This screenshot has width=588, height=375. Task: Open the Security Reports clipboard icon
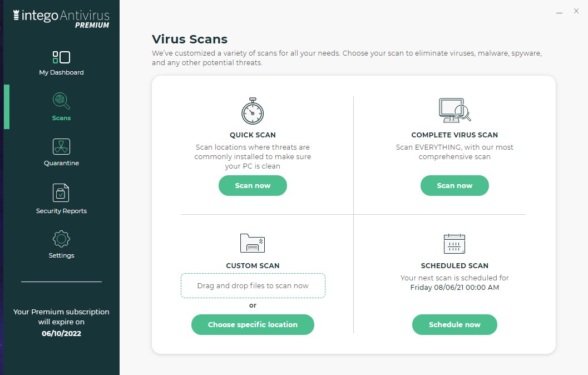[x=61, y=193]
